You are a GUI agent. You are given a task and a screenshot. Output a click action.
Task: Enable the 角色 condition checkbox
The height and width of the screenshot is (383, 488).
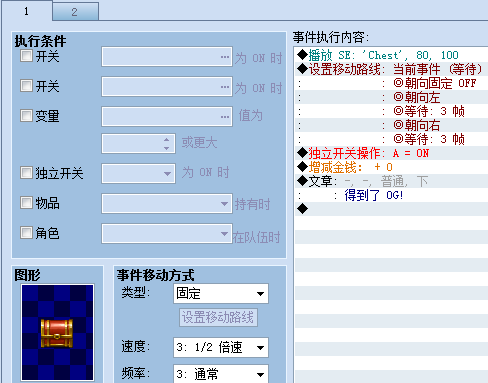26,232
